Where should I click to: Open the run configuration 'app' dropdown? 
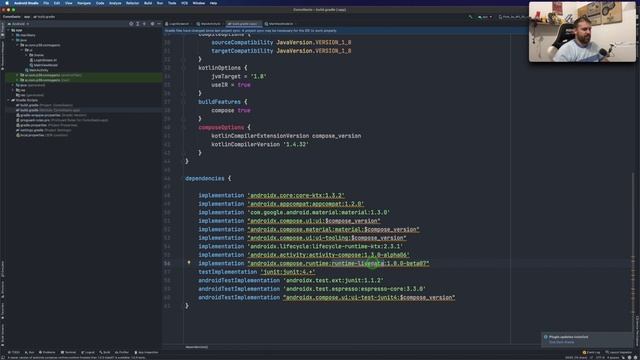[x=484, y=17]
